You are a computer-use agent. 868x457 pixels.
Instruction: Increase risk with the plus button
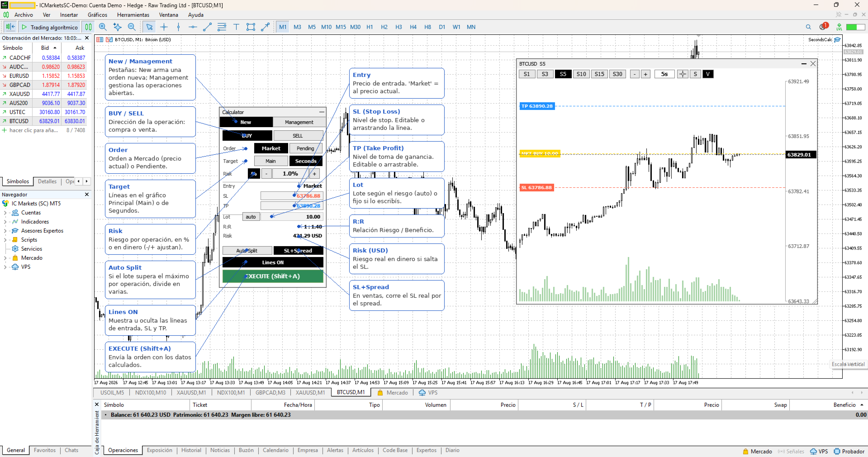click(x=314, y=174)
